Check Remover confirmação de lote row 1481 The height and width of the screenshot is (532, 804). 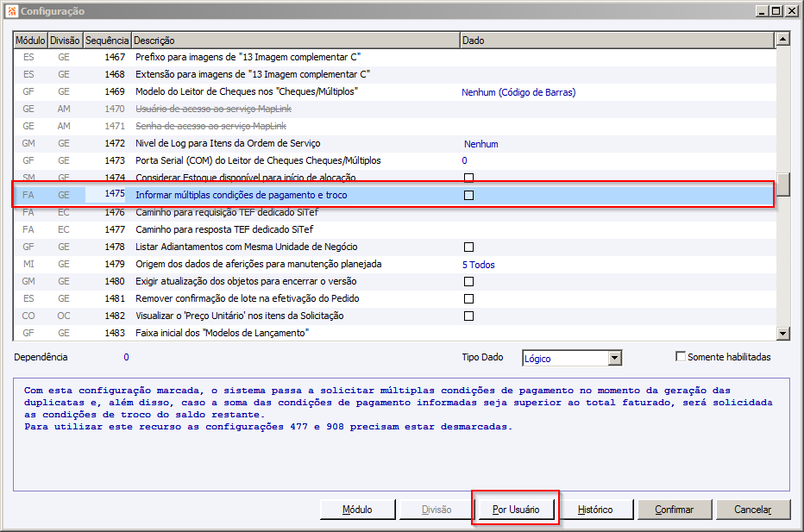coord(468,299)
